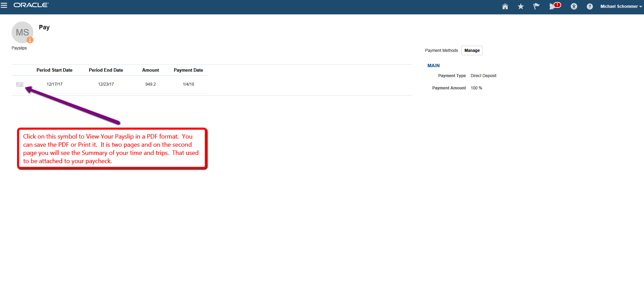Viewport: 644px width, 288px height.
Task: Click the Manage payment methods button
Action: tap(472, 51)
